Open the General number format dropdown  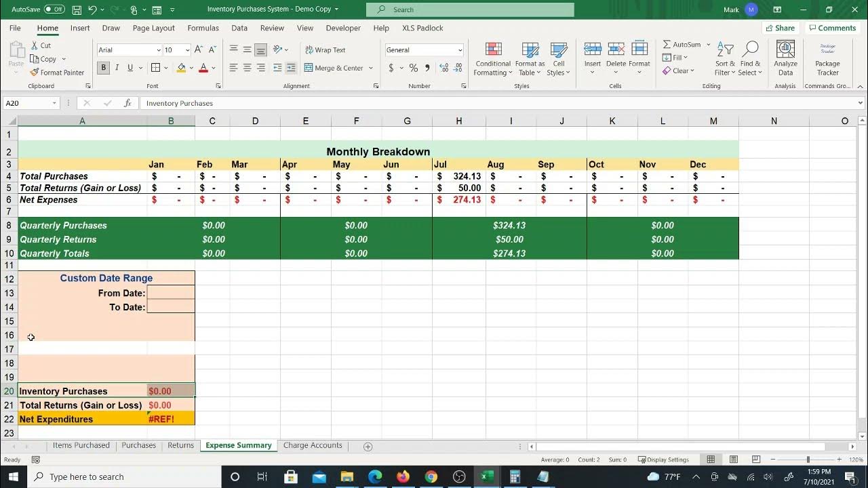pos(460,49)
